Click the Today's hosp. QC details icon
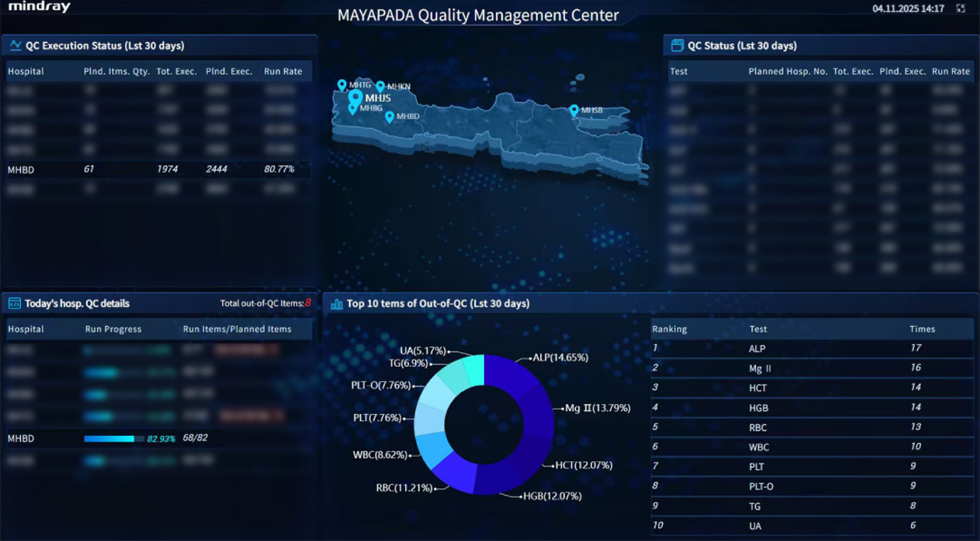The image size is (980, 541). (14, 304)
